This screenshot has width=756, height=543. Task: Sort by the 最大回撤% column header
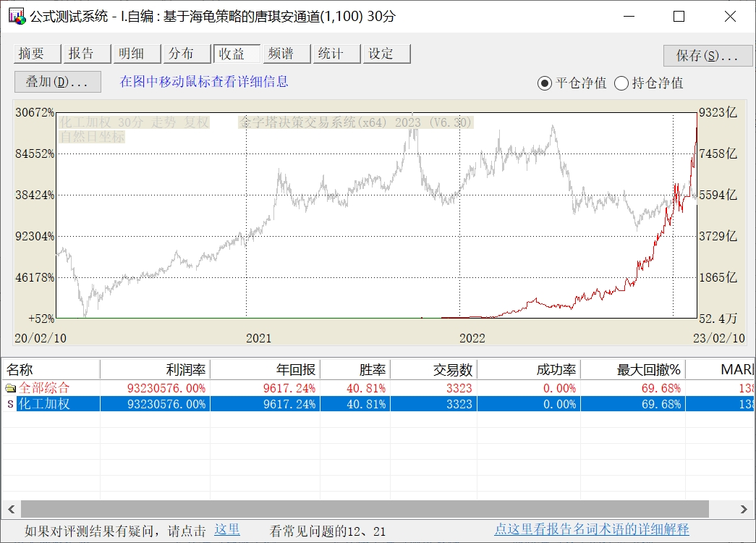coord(632,370)
